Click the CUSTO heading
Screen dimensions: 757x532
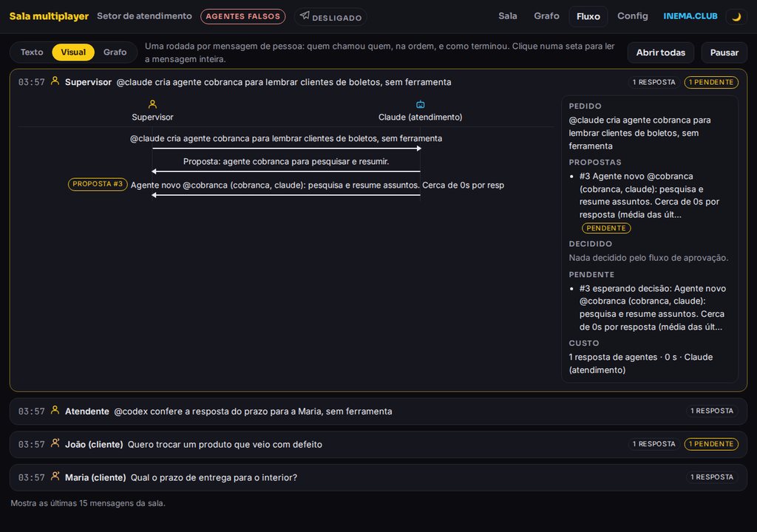coord(584,344)
